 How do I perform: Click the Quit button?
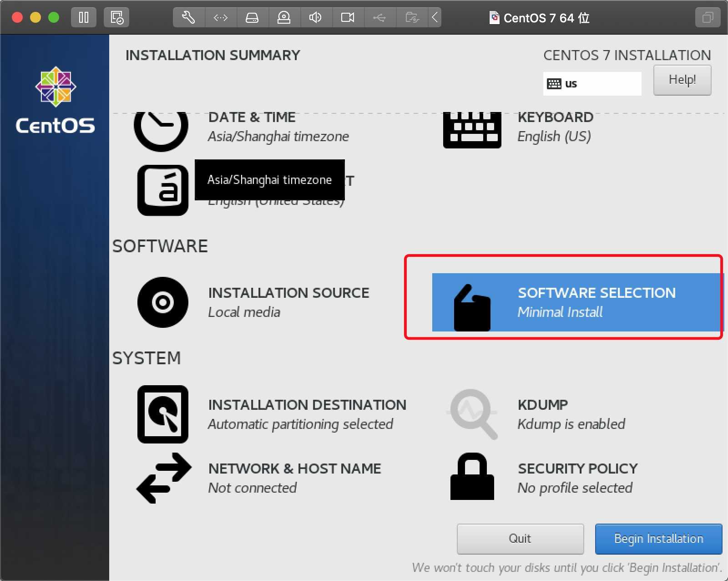click(520, 539)
